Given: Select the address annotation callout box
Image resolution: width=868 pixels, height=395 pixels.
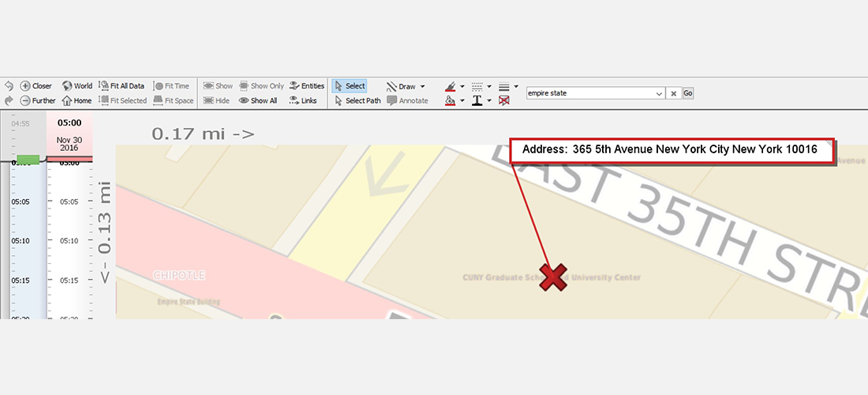Looking at the screenshot, I should coord(671,149).
